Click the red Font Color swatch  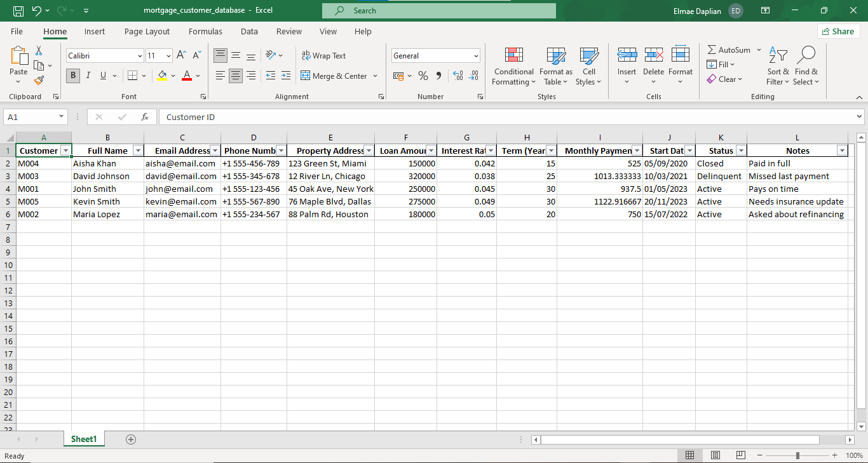click(x=187, y=76)
